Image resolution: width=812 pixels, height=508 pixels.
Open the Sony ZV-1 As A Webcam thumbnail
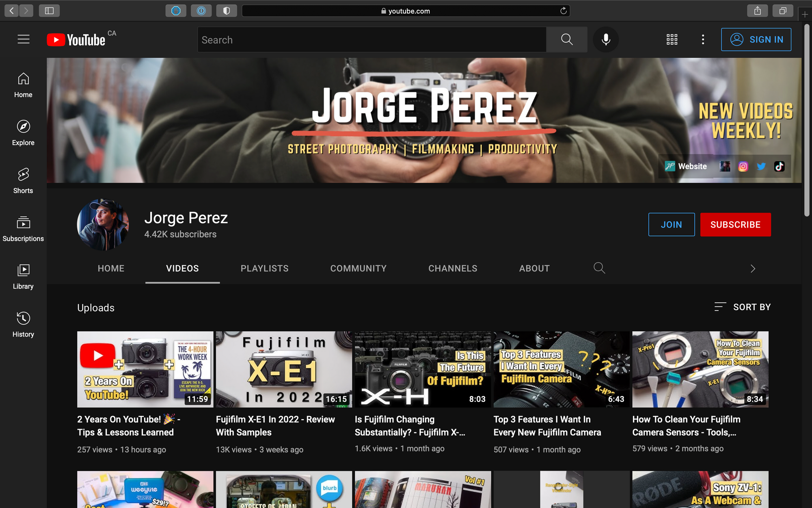pos(700,489)
